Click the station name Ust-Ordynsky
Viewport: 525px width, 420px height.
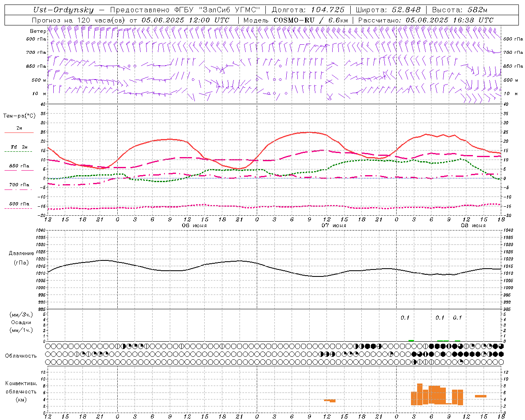pos(64,10)
